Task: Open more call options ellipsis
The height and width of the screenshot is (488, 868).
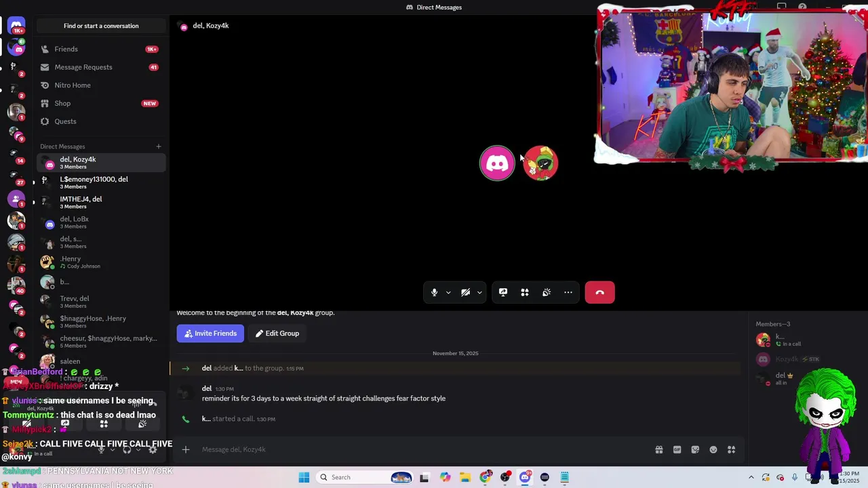Action: (x=568, y=292)
